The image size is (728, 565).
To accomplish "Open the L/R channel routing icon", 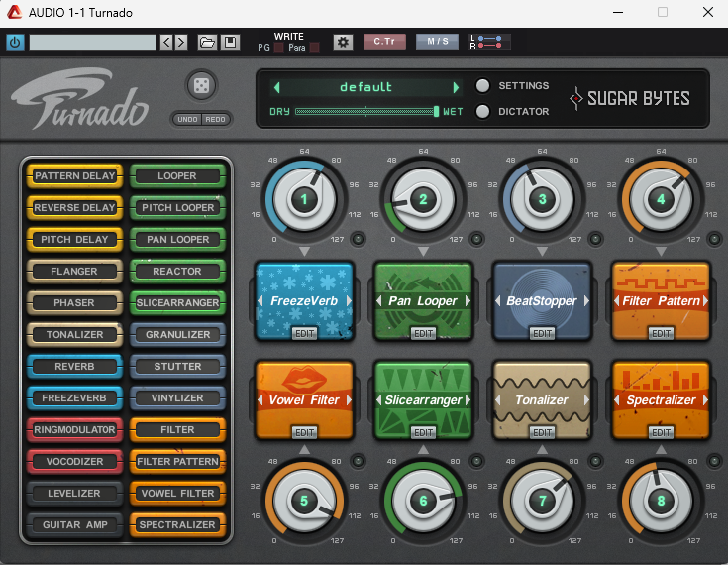I will tap(489, 42).
